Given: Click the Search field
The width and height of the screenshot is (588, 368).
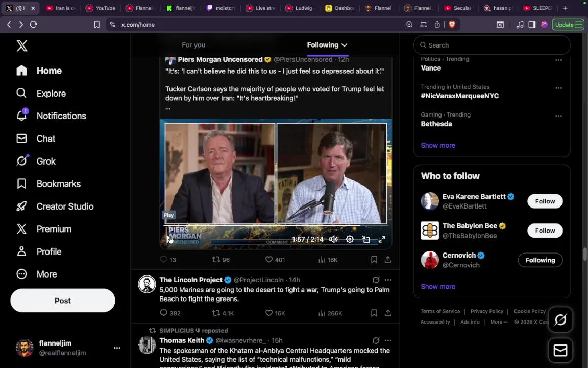Looking at the screenshot, I should point(492,45).
